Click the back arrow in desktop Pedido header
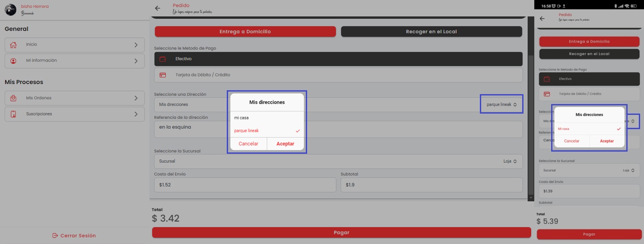 pos(158,8)
